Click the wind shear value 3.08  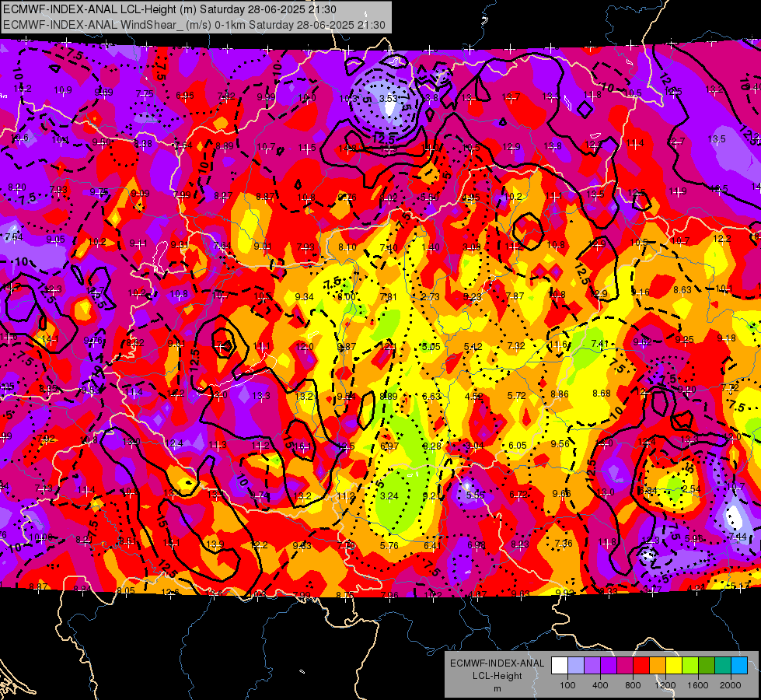point(472,247)
